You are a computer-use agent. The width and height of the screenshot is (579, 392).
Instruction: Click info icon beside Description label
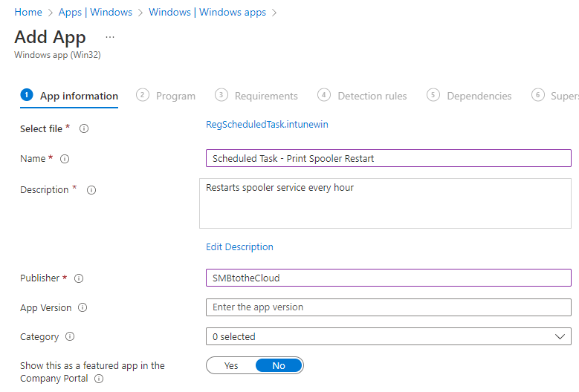point(91,190)
